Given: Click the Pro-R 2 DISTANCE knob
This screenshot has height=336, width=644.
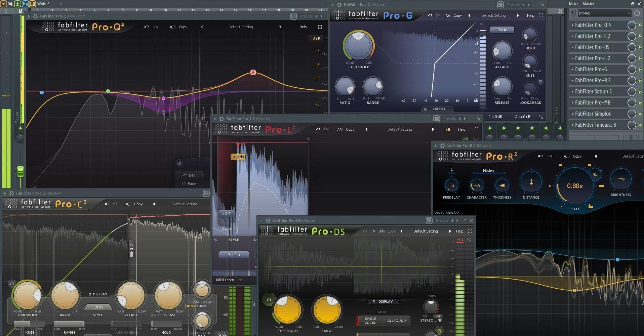Looking at the screenshot, I should pyautogui.click(x=531, y=182).
